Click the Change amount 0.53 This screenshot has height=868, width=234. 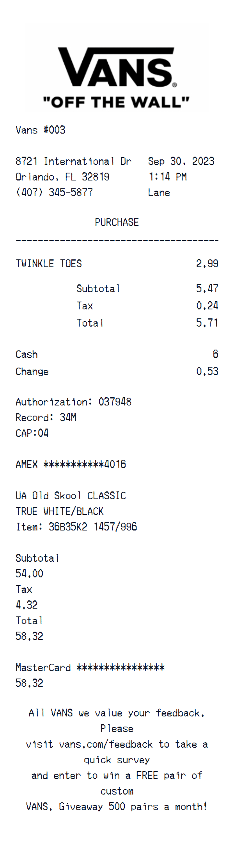click(x=207, y=371)
